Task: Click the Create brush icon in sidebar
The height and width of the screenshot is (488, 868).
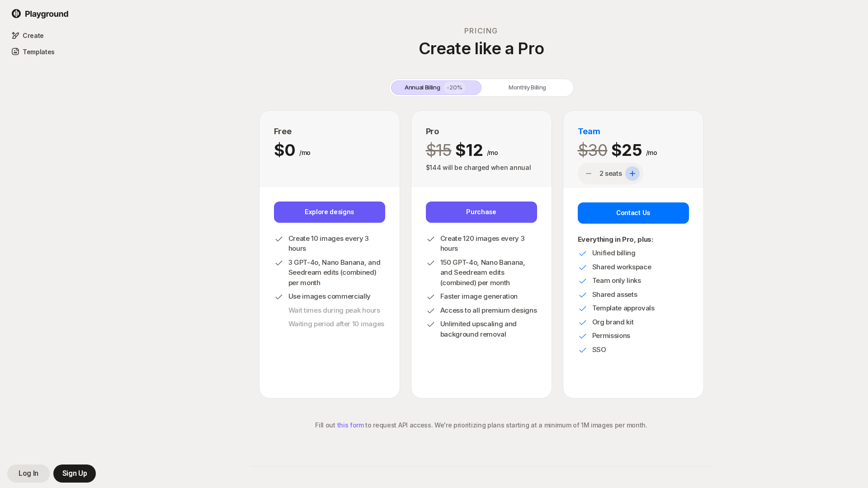Action: pos(15,36)
